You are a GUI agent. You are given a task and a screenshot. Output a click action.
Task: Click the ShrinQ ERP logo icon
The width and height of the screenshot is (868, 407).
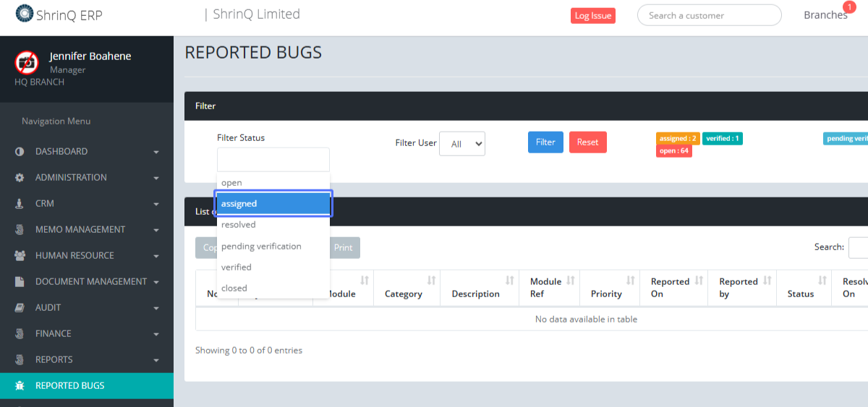point(25,14)
